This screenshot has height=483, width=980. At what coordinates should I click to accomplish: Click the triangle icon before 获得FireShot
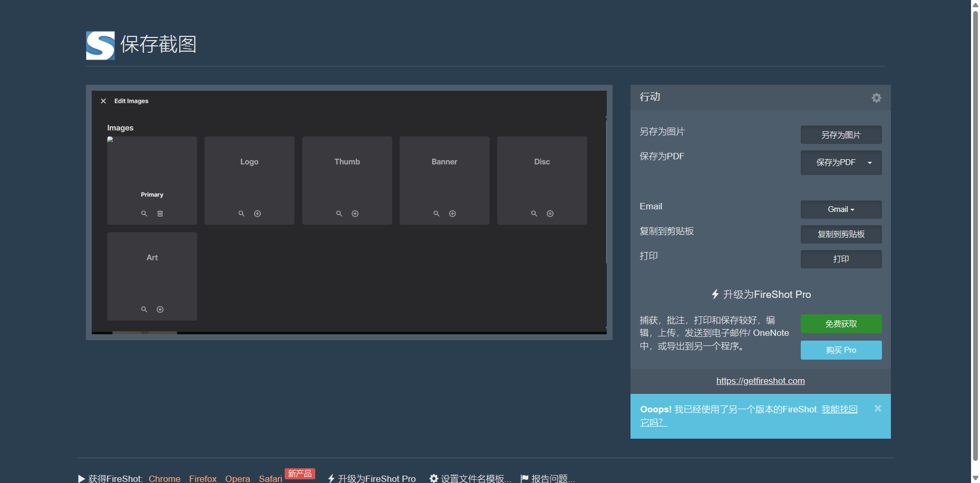pos(81,479)
